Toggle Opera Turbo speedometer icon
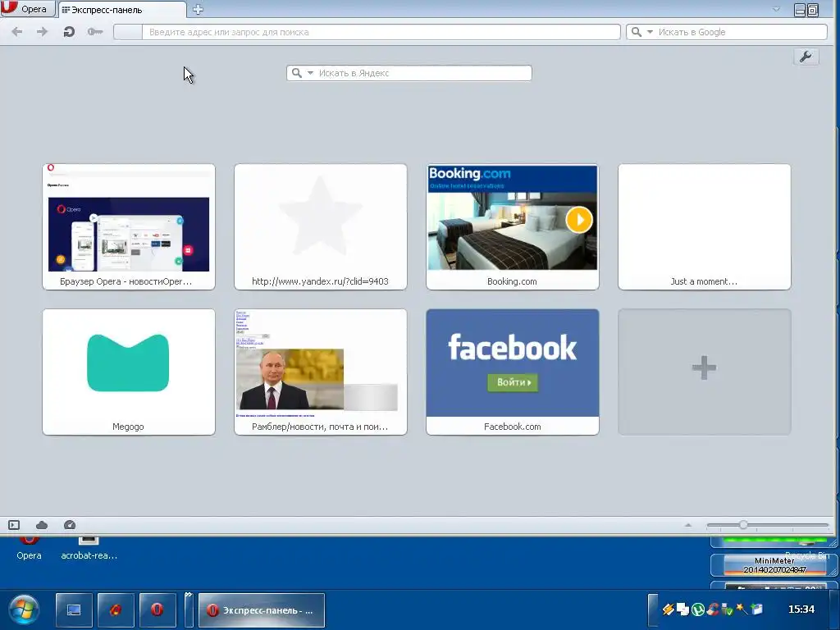The width and height of the screenshot is (840, 630). pos(70,525)
